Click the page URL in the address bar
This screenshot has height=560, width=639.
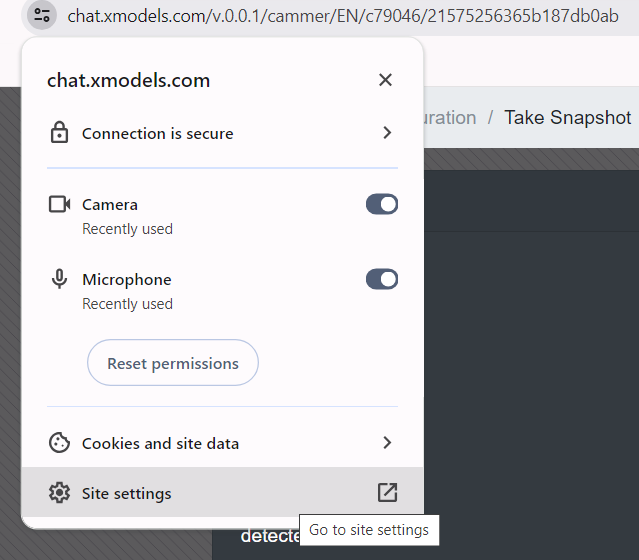click(343, 16)
